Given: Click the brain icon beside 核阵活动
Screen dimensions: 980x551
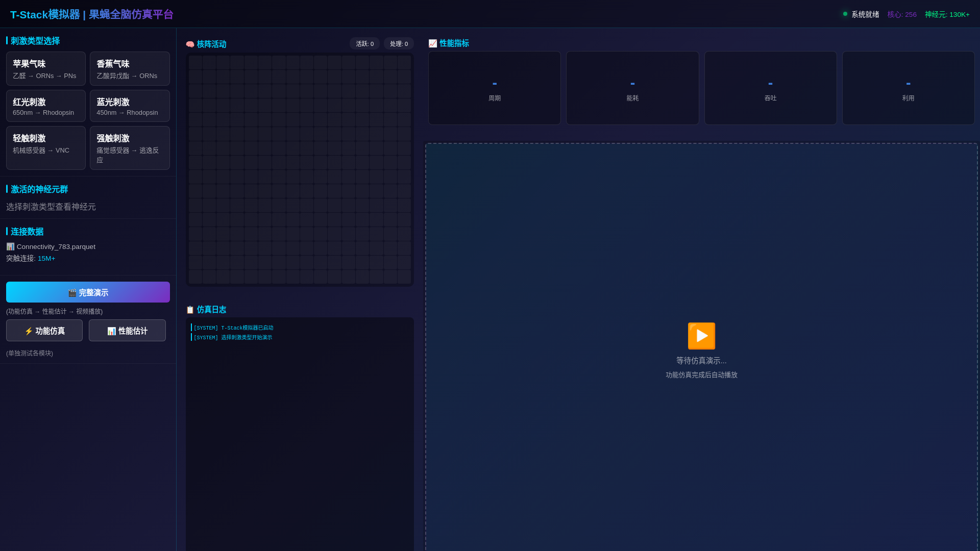Looking at the screenshot, I should pyautogui.click(x=190, y=44).
